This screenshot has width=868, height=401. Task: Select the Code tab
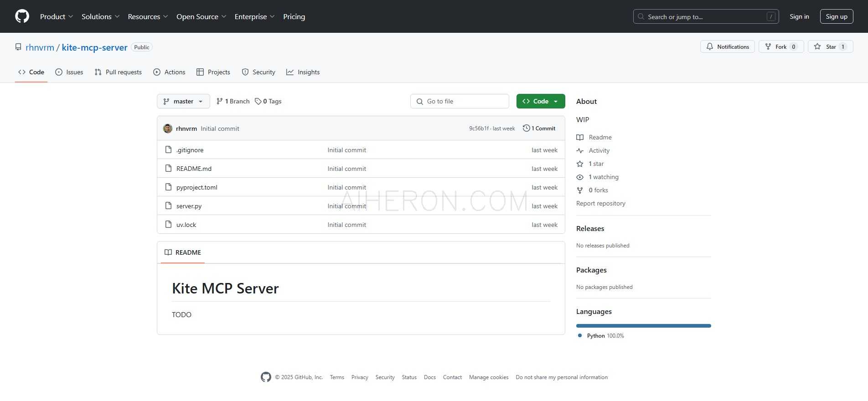click(31, 72)
